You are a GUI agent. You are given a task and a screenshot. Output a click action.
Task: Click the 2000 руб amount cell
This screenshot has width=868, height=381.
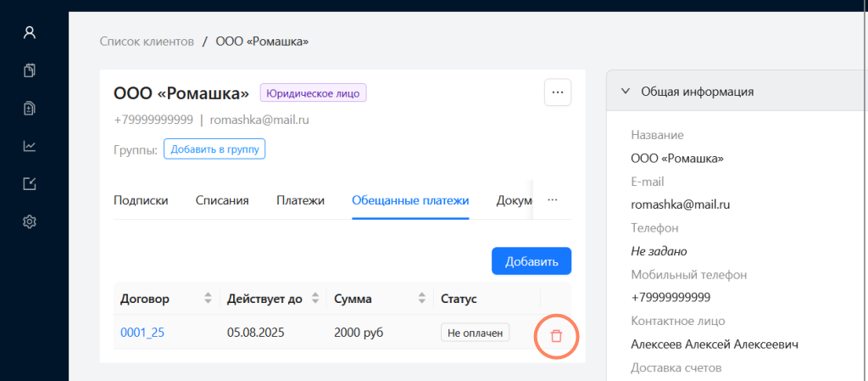pos(359,333)
